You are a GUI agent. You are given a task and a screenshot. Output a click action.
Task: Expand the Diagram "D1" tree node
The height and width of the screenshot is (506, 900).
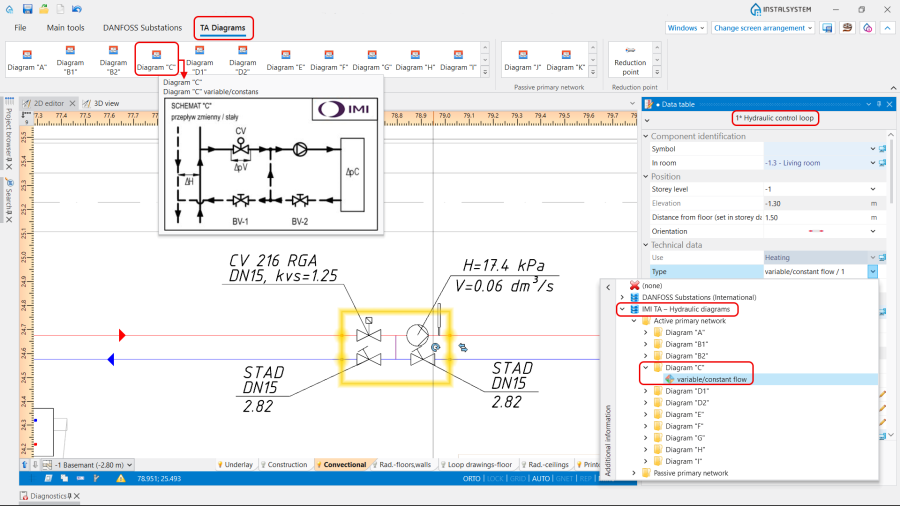point(646,391)
